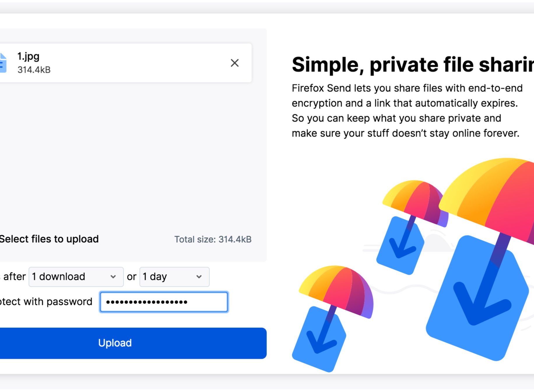Click the small umbrella nearest the Upload button
The height and width of the screenshot is (392, 534).
pyautogui.click(x=336, y=292)
